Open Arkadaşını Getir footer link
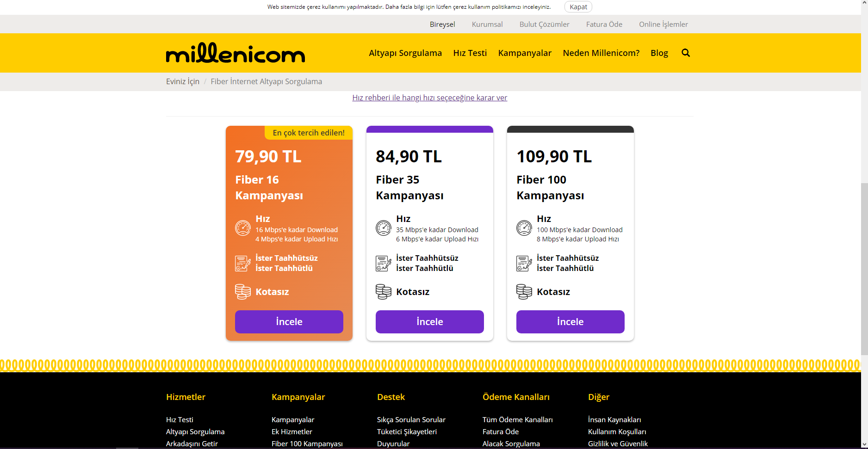The width and height of the screenshot is (868, 449). [x=192, y=443]
